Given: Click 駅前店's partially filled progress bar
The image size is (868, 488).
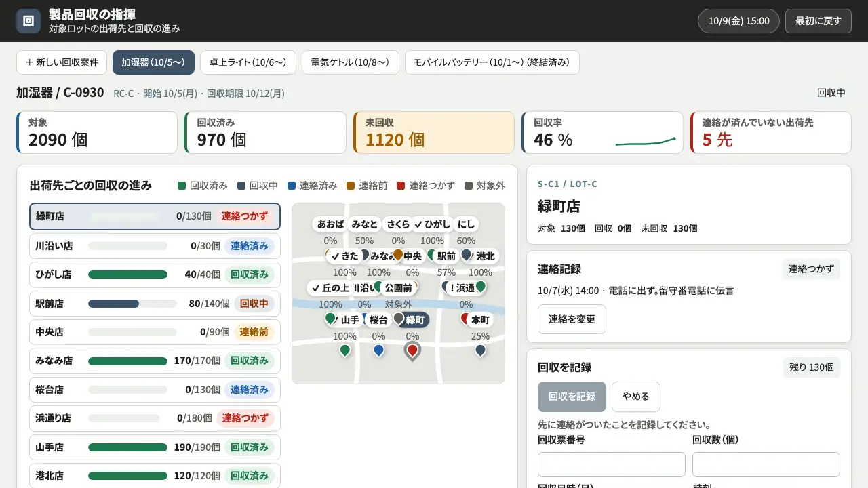Looking at the screenshot, I should pyautogui.click(x=132, y=304).
